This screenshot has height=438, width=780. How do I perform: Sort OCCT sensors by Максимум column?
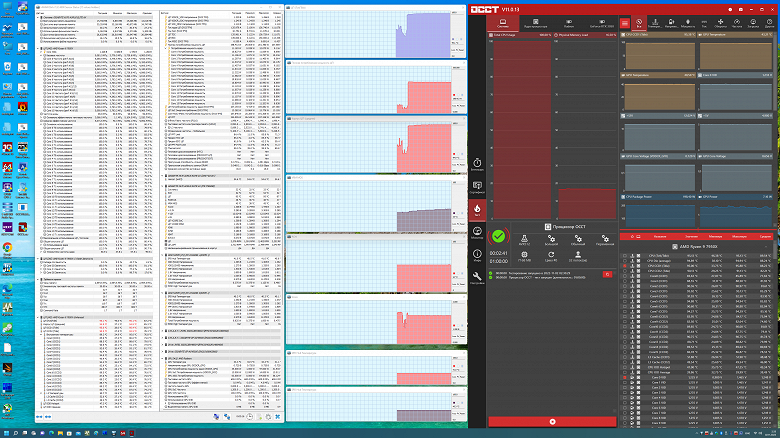(739, 236)
